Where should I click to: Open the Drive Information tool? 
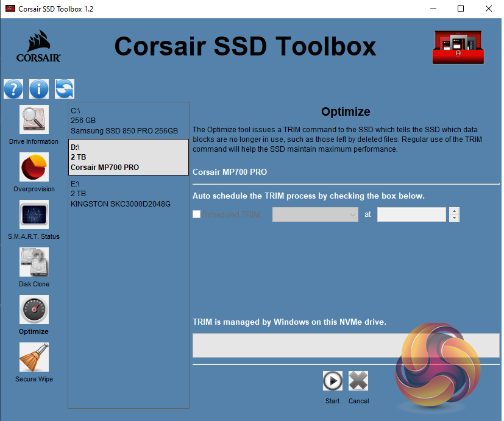coord(34,119)
